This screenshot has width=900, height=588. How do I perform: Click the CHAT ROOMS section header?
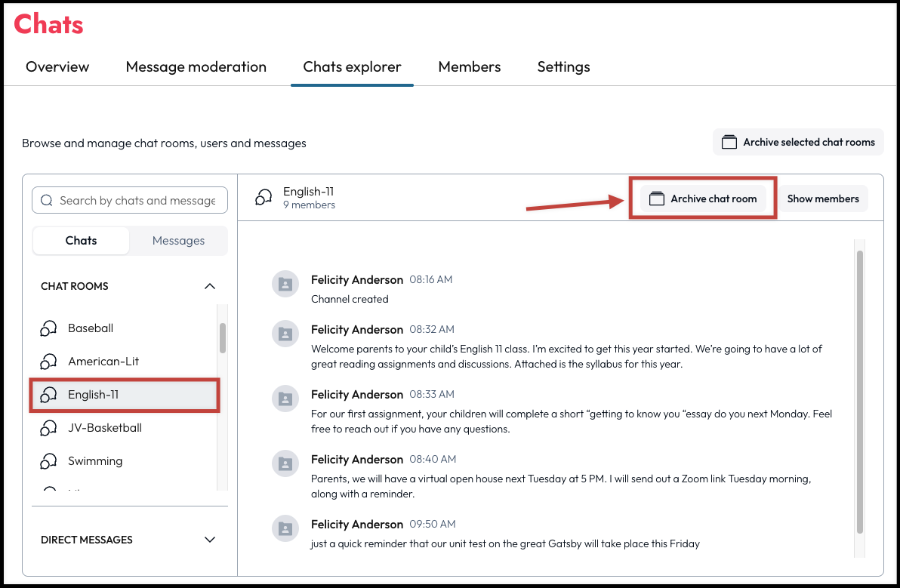click(129, 286)
